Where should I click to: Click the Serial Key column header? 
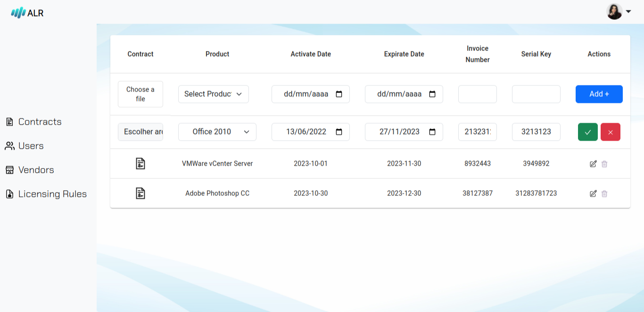click(x=536, y=54)
